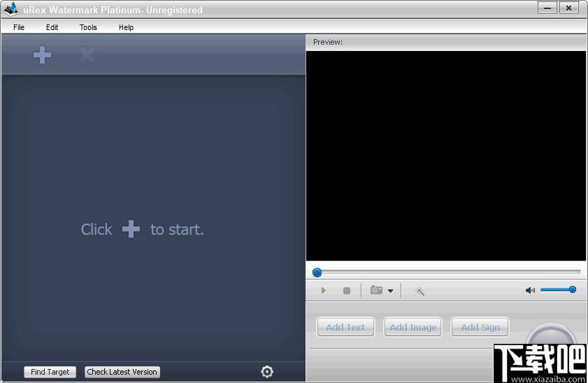Click the plus icon beside 'to start'
Image resolution: width=588 pixels, height=383 pixels.
tap(131, 229)
